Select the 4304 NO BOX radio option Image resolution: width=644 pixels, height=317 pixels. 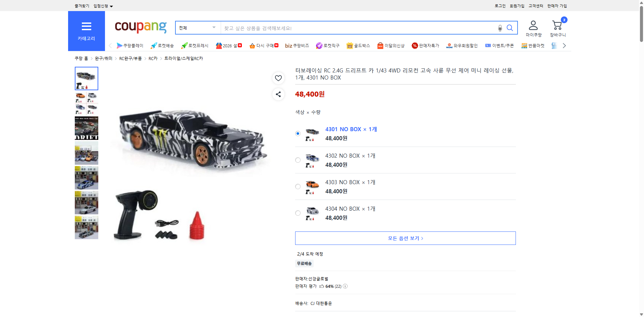click(298, 213)
